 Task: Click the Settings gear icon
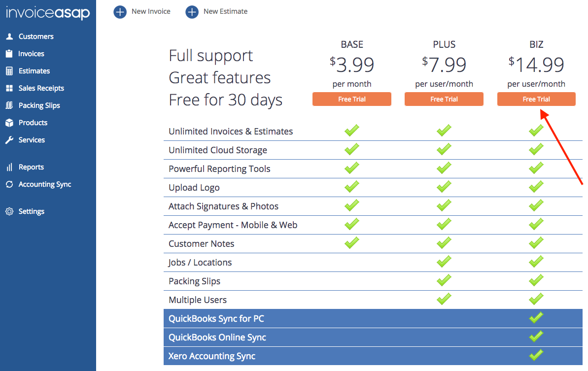9,211
